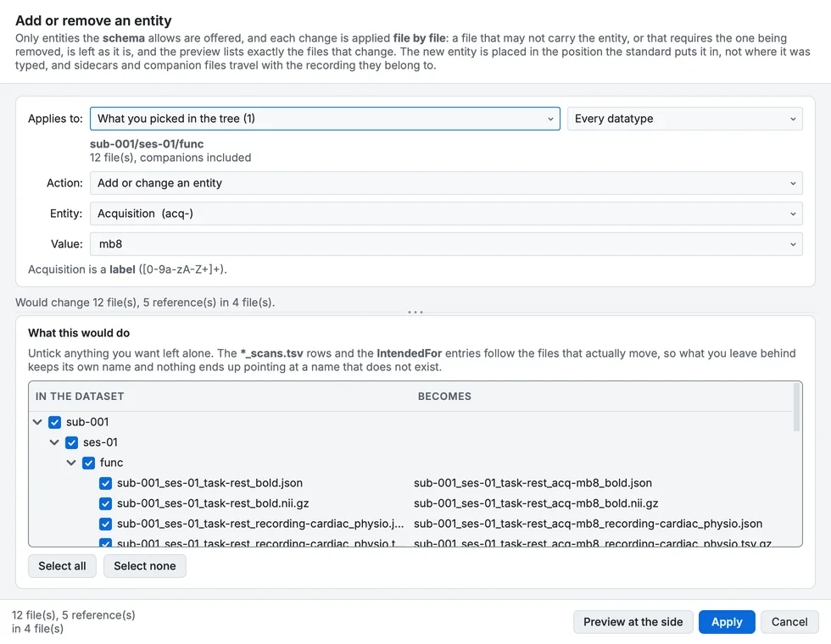Collapse the ses-01 tree node
Screen dimensions: 831x644
click(54, 442)
